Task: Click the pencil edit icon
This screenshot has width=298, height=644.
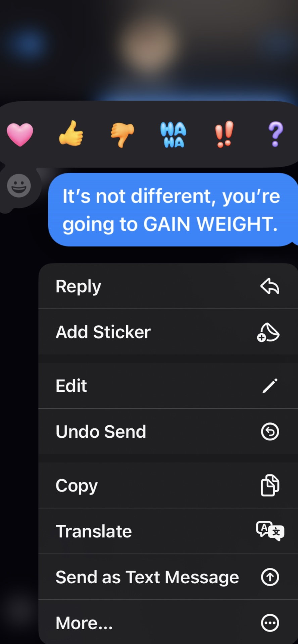Action: (270, 386)
